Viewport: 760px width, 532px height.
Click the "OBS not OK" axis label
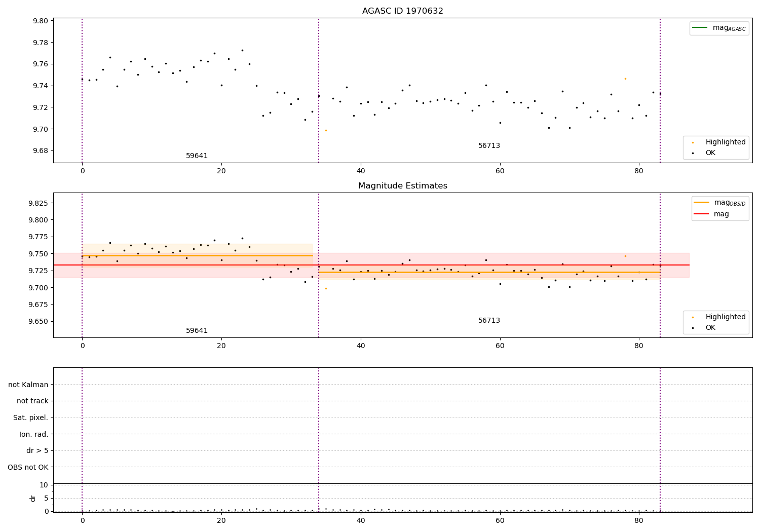click(x=28, y=467)
